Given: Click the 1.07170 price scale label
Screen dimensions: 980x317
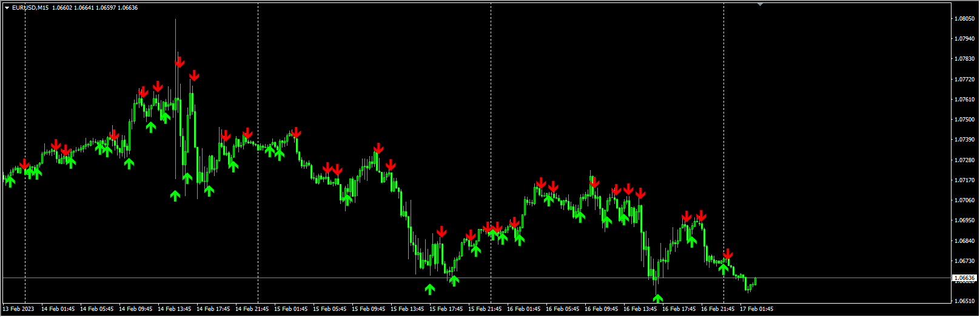Looking at the screenshot, I should [x=964, y=180].
